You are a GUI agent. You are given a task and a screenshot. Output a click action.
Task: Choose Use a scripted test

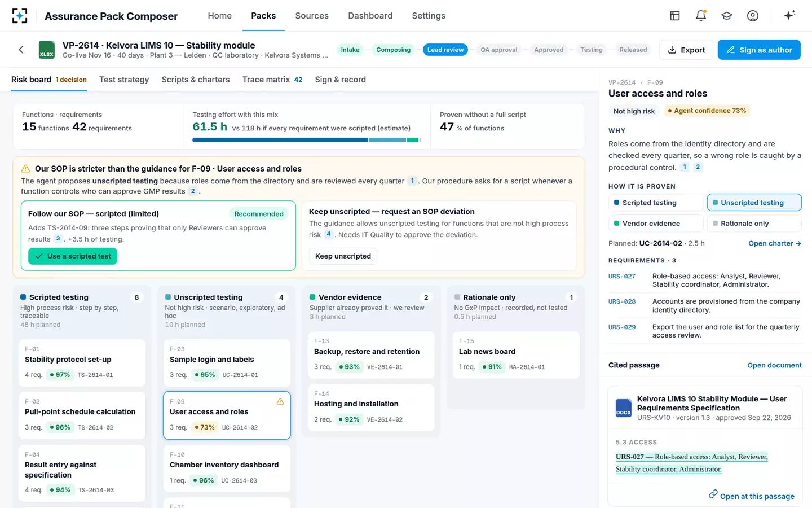(x=73, y=256)
